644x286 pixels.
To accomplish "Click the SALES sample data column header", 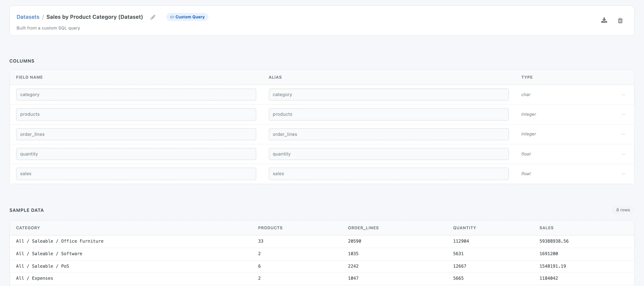I will click(546, 228).
